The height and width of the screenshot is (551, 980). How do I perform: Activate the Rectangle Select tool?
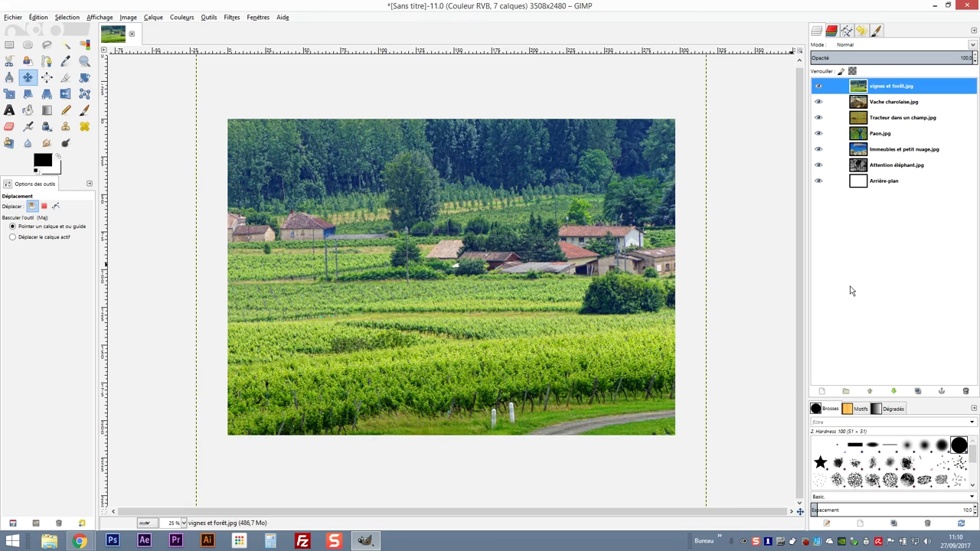[9, 45]
